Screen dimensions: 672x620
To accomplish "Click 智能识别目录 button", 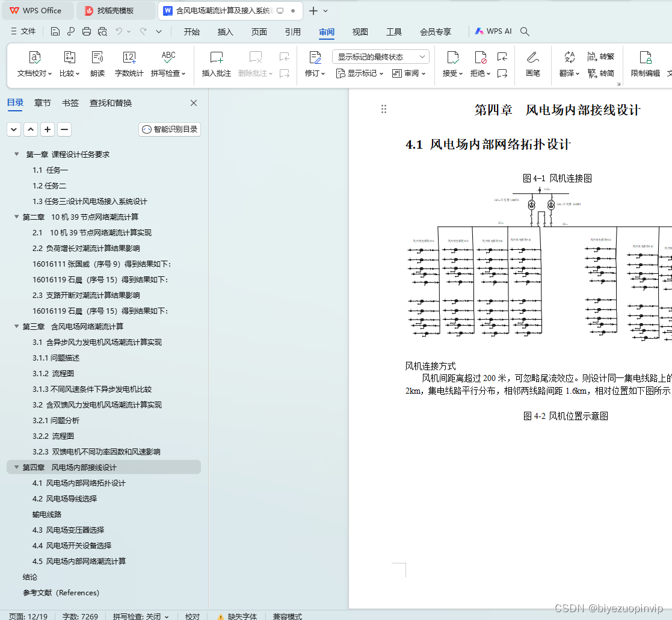I will [x=170, y=129].
